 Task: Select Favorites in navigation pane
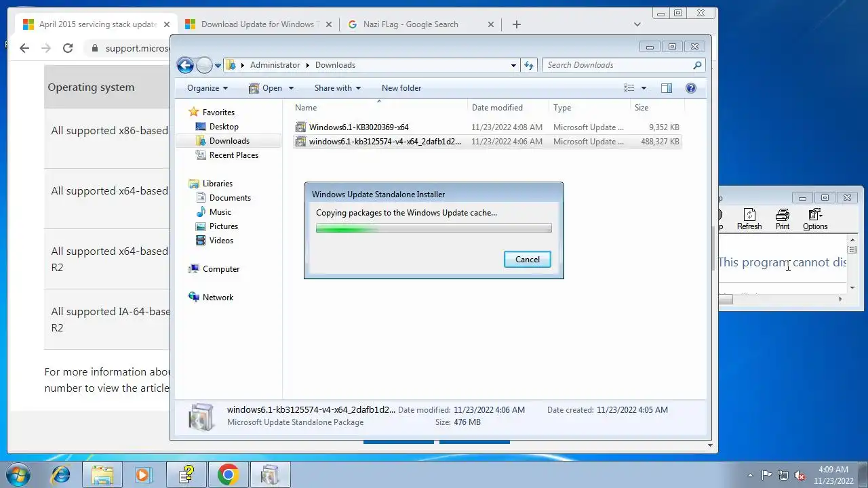(x=218, y=113)
